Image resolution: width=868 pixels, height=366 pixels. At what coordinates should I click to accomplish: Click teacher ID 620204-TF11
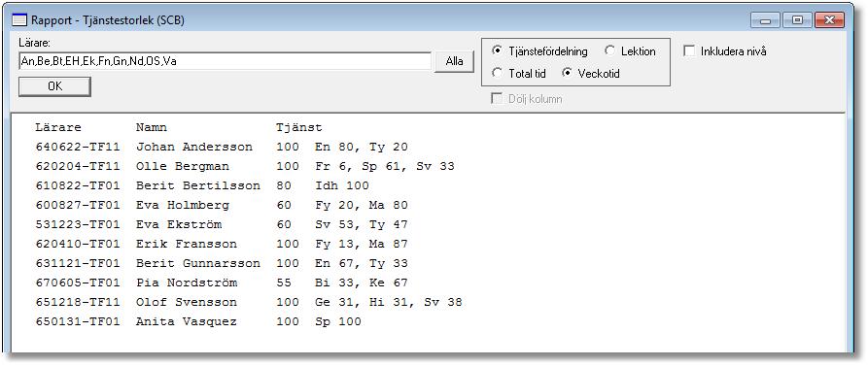pos(78,166)
